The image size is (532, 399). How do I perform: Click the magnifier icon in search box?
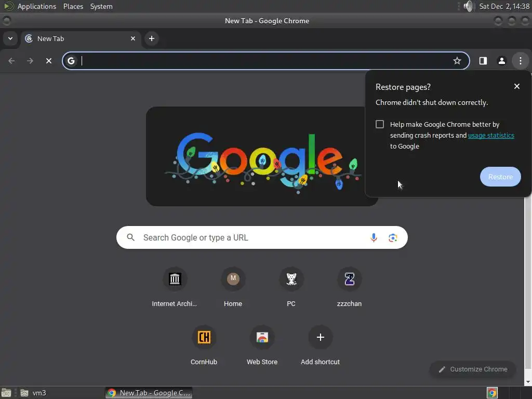pyautogui.click(x=130, y=237)
